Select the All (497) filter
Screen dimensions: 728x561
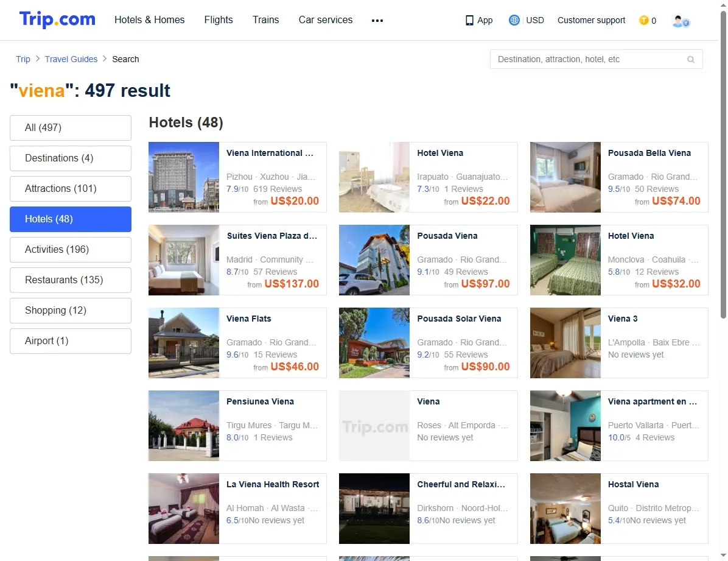pyautogui.click(x=71, y=128)
